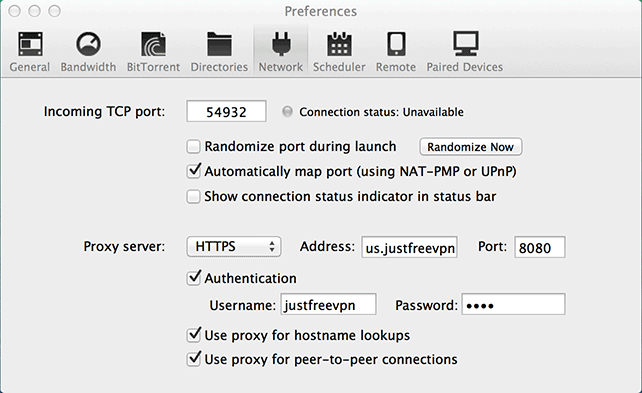Toggle the proxy Authentication checkbox

point(193,278)
